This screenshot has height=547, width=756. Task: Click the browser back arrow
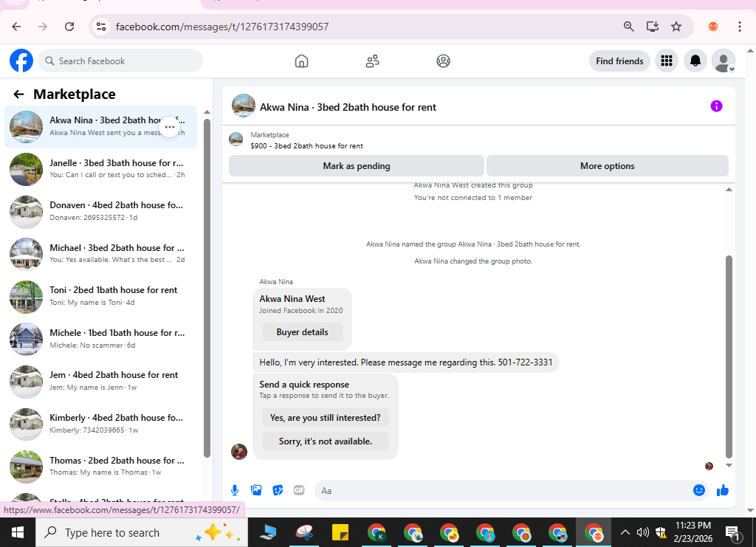pyautogui.click(x=16, y=27)
